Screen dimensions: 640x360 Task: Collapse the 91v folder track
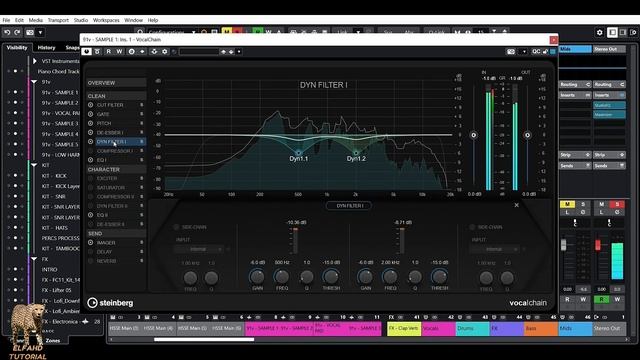pyautogui.click(x=34, y=82)
